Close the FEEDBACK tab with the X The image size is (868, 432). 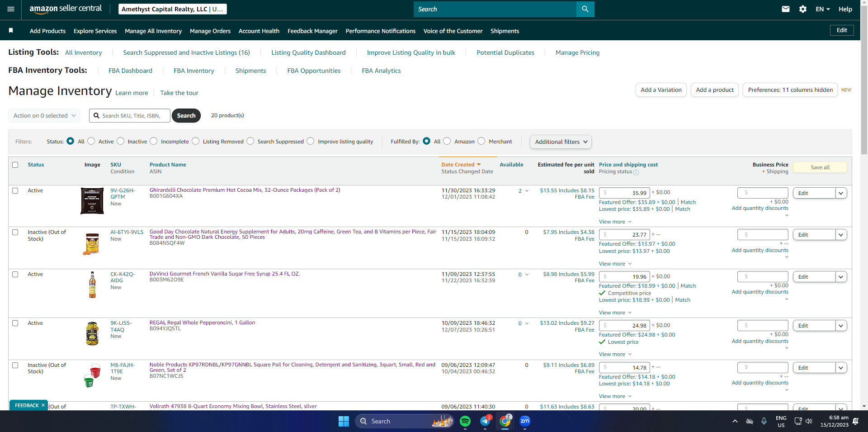point(43,405)
